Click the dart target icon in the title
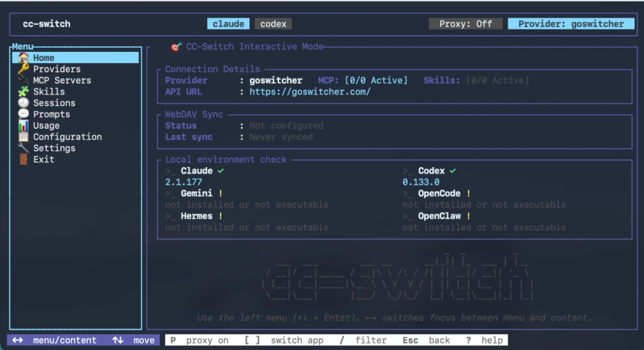 tap(176, 47)
